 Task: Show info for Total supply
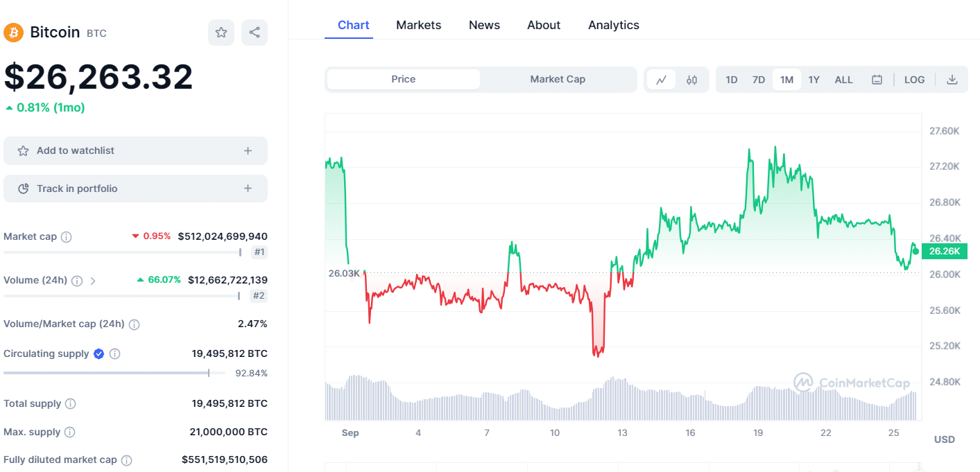pyautogui.click(x=71, y=403)
